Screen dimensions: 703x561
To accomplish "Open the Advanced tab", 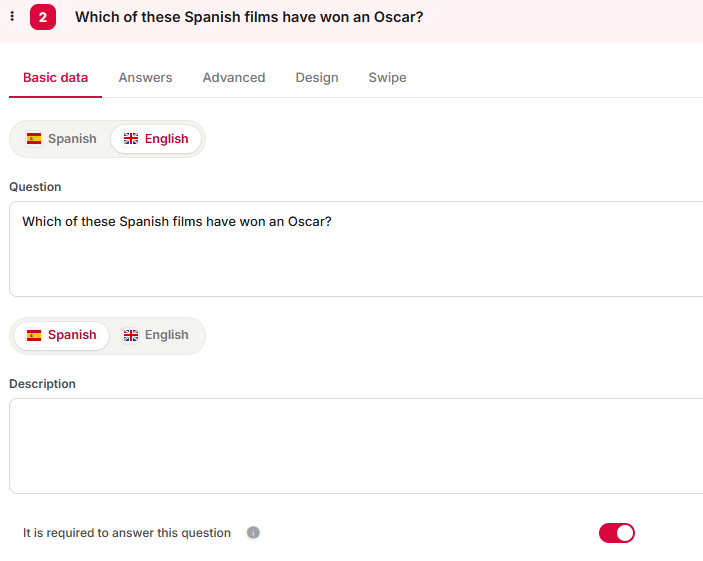I will point(234,78).
